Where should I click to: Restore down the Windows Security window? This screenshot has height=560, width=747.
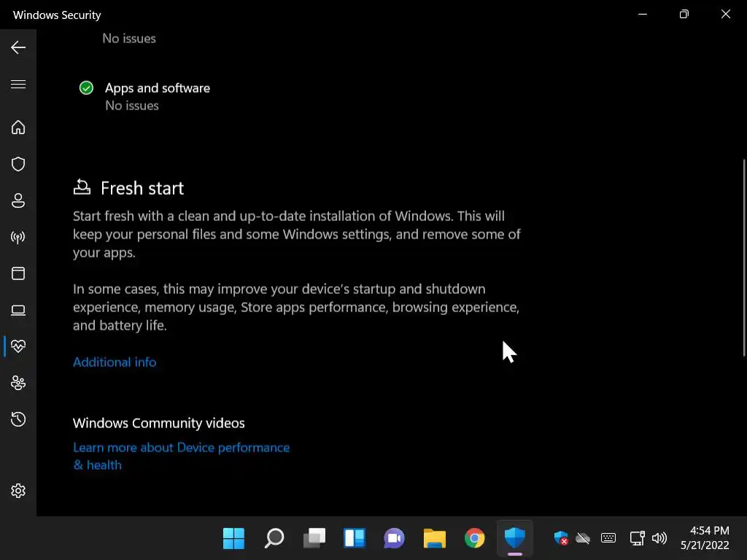pos(684,15)
